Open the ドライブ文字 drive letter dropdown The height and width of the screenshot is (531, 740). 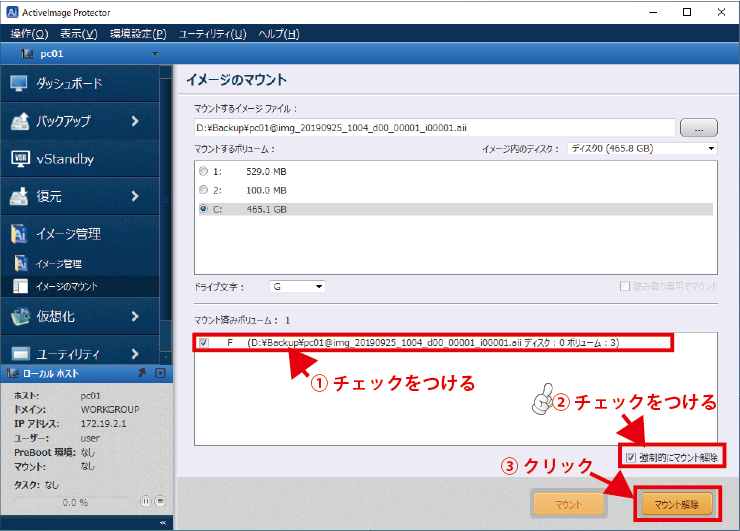(297, 287)
